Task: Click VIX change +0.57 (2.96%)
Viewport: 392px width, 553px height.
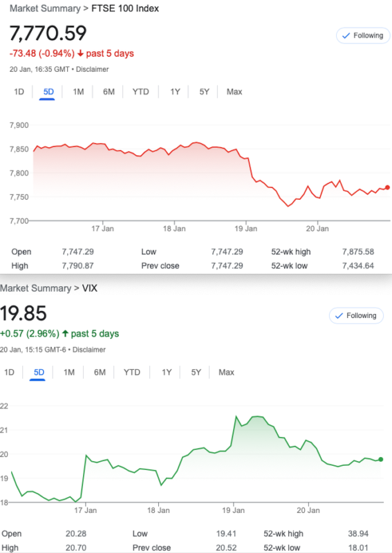Action: click(x=30, y=334)
